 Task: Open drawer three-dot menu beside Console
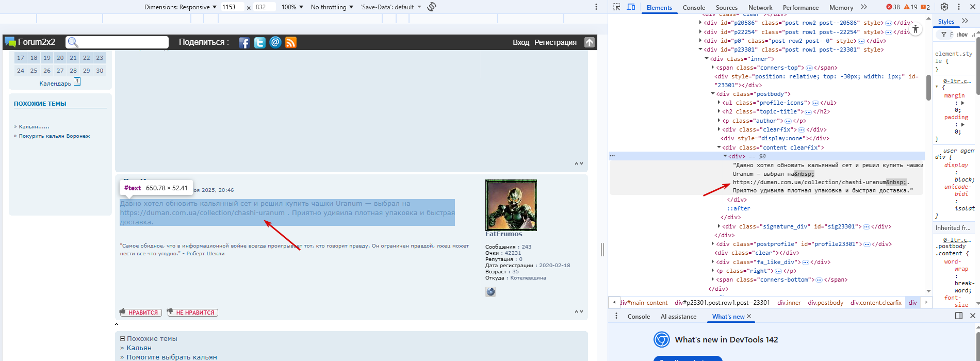pos(616,316)
